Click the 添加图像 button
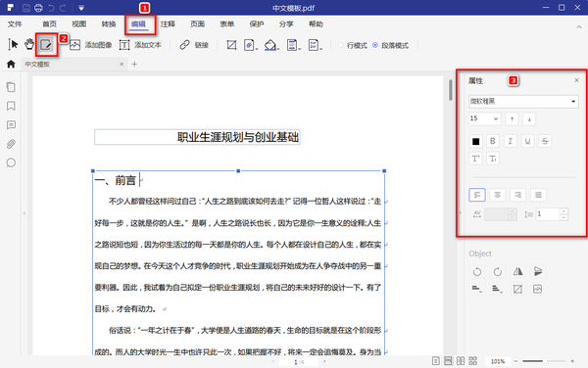This screenshot has width=588, height=368. (91, 45)
